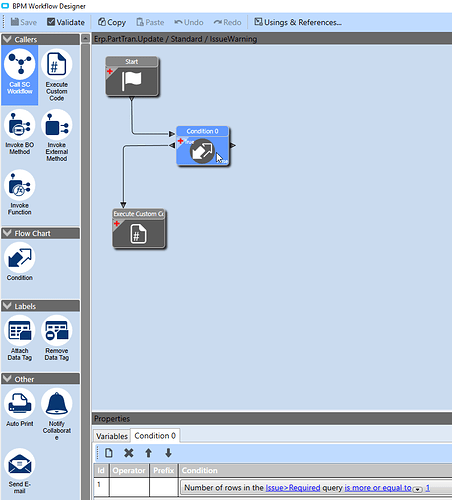The image size is (452, 500).
Task: Click the Auto Print icon
Action: tap(20, 403)
